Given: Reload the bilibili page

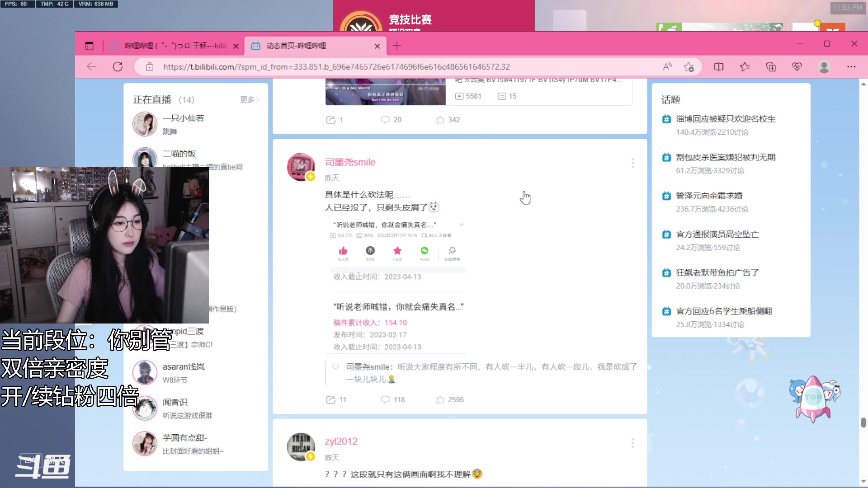Looking at the screenshot, I should (x=118, y=67).
